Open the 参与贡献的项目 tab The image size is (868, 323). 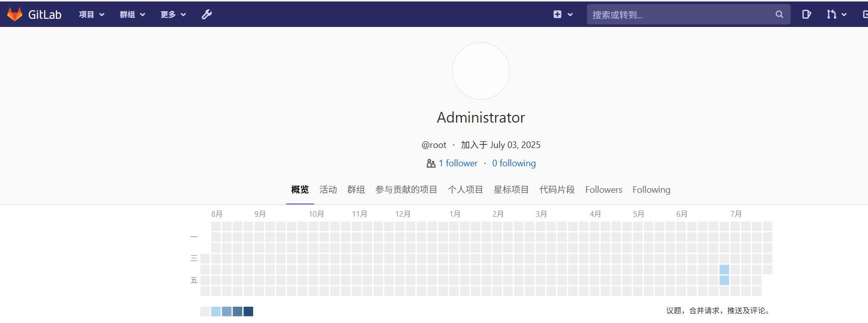(x=406, y=190)
